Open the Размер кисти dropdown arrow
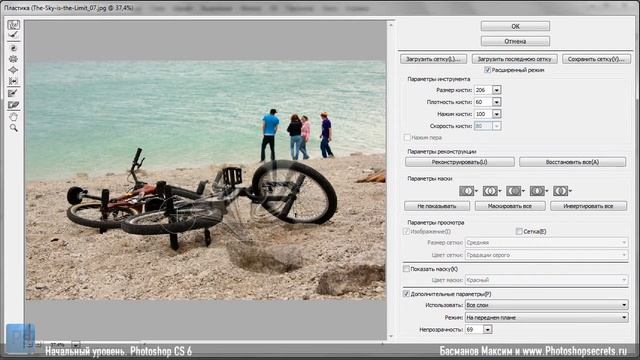640x360 pixels. (496, 90)
